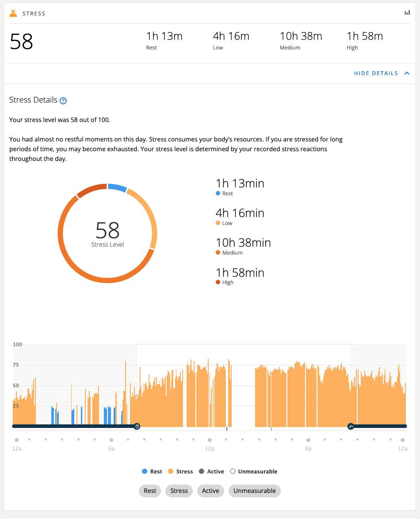Toggle the Active series in the chart legend
The height and width of the screenshot is (519, 420).
point(211,472)
